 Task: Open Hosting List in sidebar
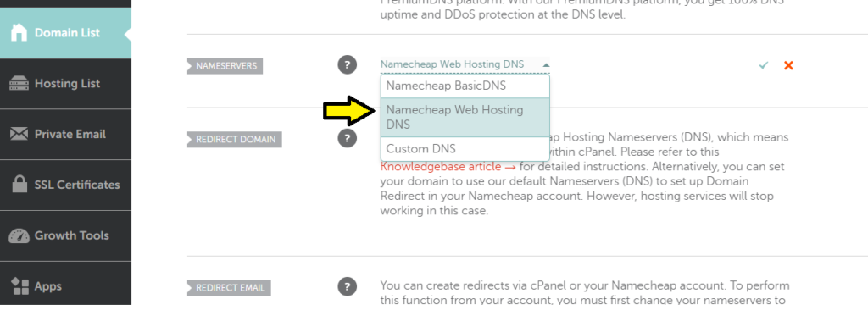point(65,84)
